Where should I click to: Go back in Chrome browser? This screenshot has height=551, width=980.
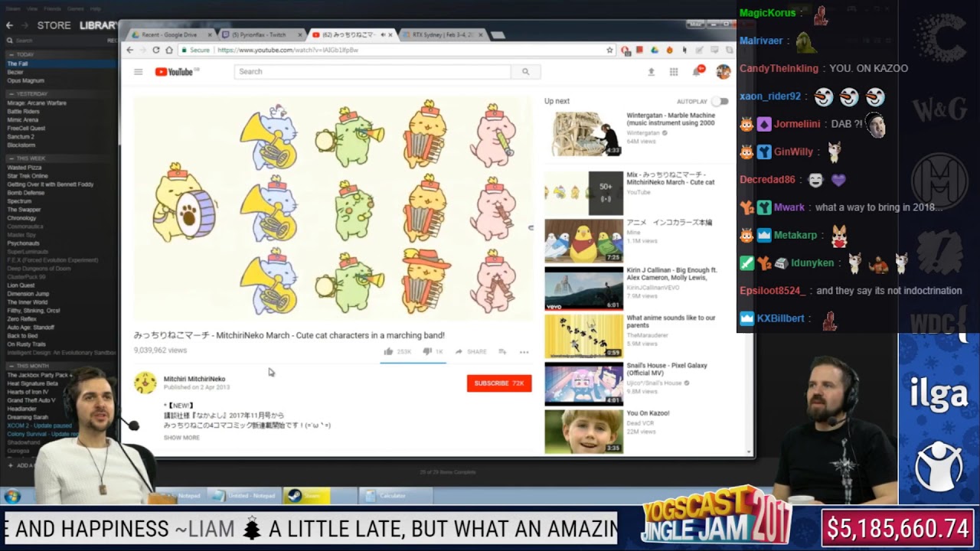point(129,50)
